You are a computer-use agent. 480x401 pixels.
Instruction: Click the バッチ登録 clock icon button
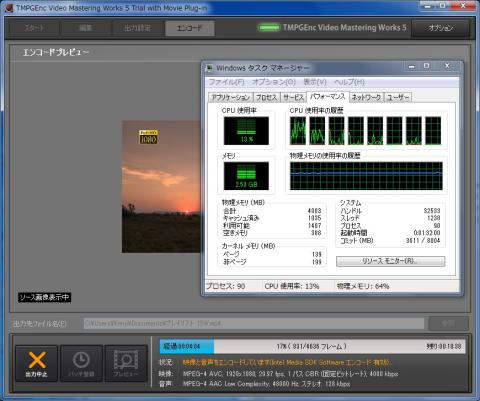coord(81,363)
